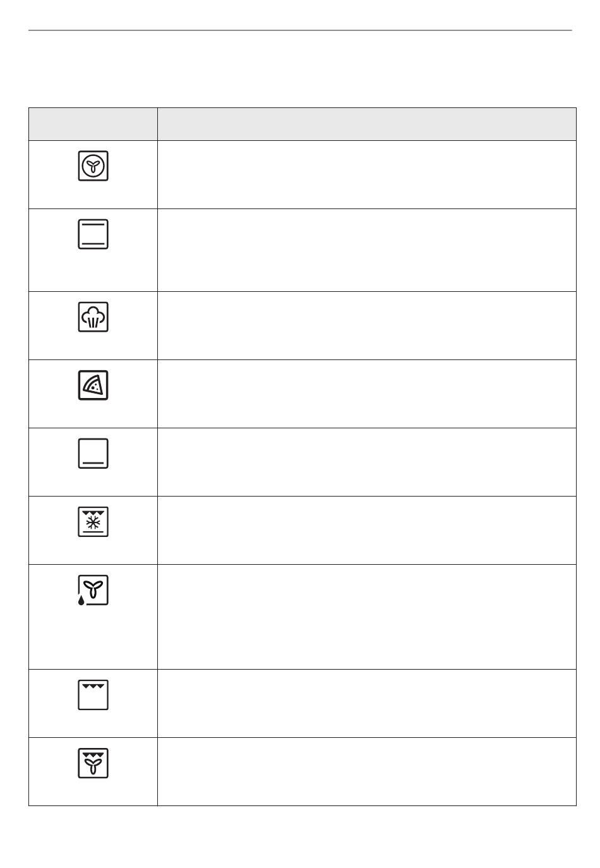Click the empty wide right header cell
600x868 pixels.
coord(367,124)
